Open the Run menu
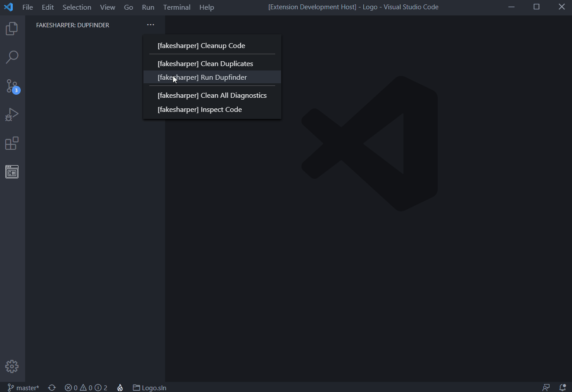The width and height of the screenshot is (572, 392). point(148,7)
